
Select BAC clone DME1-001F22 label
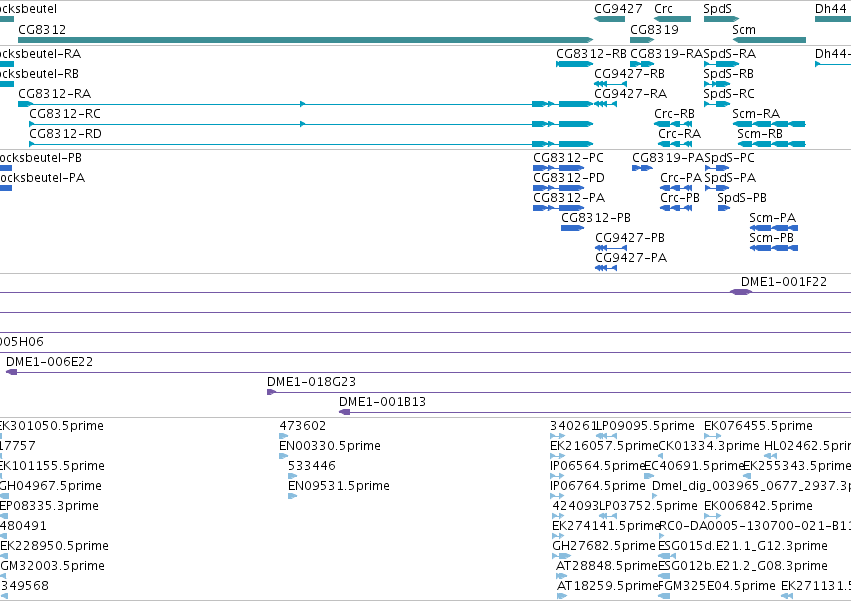[x=784, y=282]
